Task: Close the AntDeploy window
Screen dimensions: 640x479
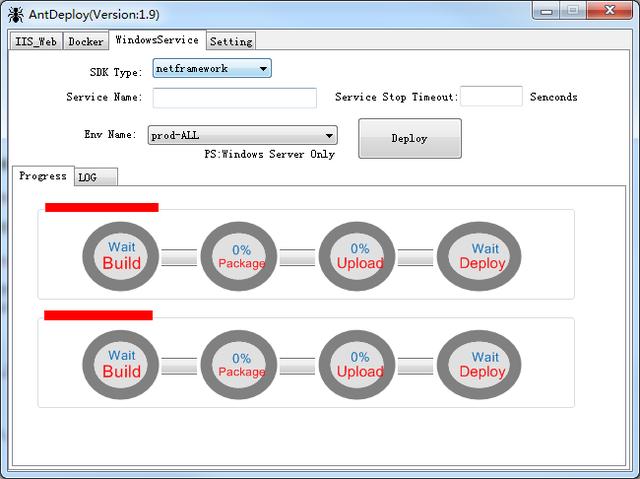Action: pos(609,11)
